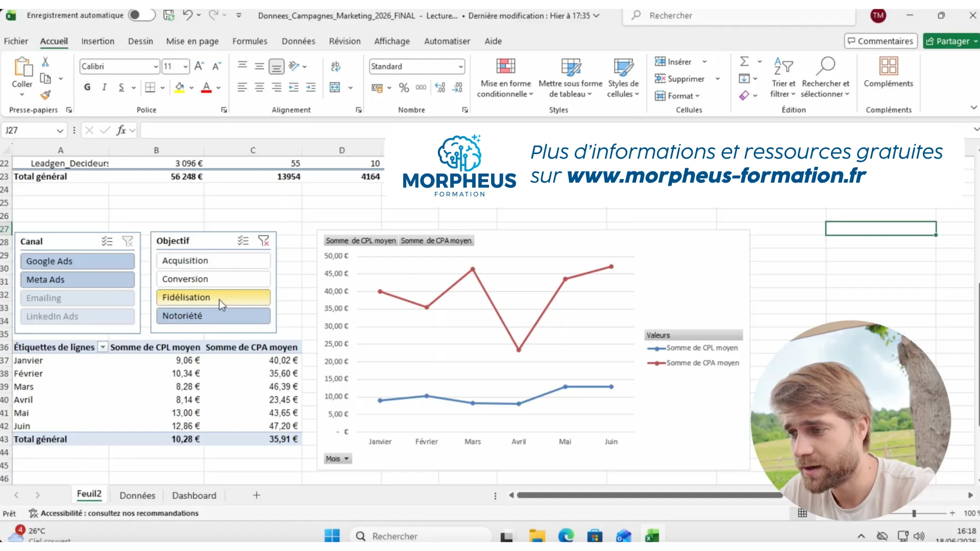Screen dimensions: 980x551
Task: Click the insert function fx icon
Action: click(x=121, y=130)
